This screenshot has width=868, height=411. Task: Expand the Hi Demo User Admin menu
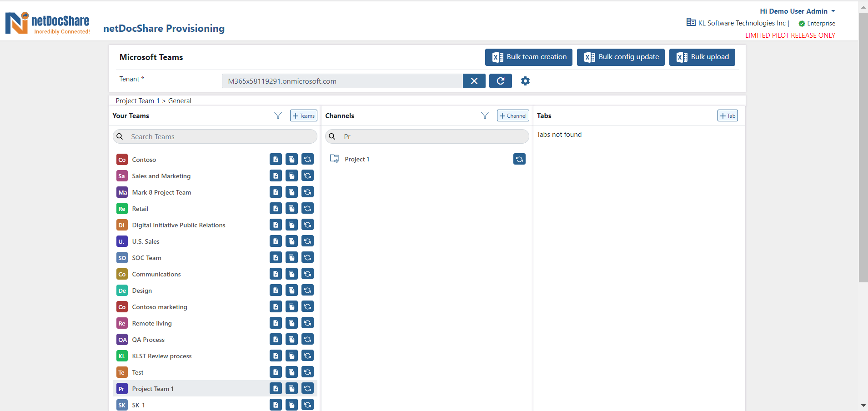798,11
